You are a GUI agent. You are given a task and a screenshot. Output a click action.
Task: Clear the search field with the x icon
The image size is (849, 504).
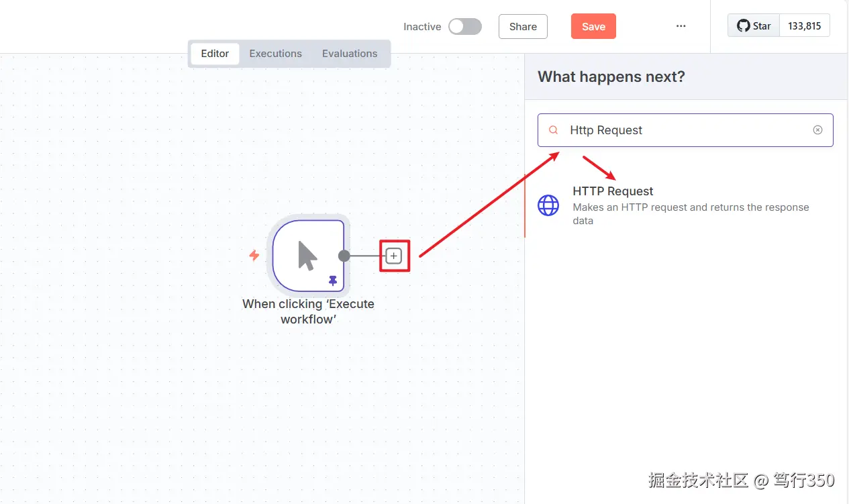click(817, 130)
